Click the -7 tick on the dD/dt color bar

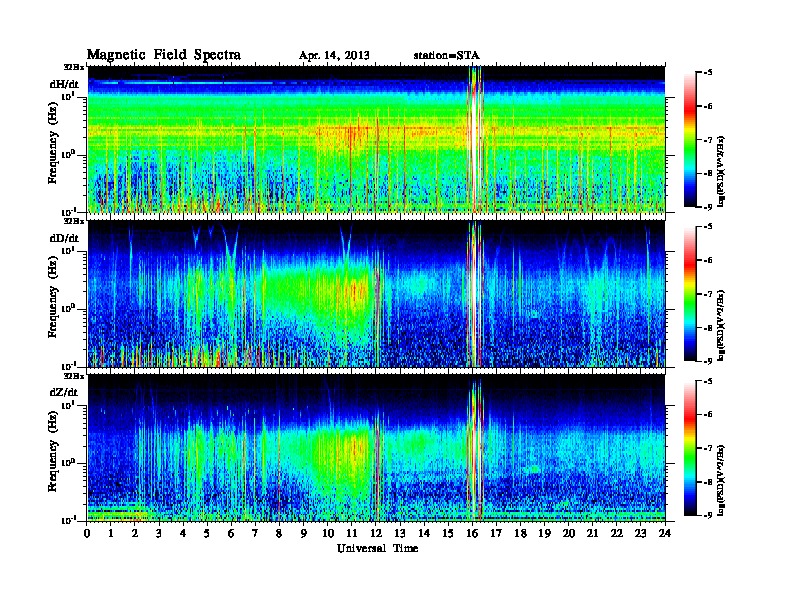click(x=708, y=294)
